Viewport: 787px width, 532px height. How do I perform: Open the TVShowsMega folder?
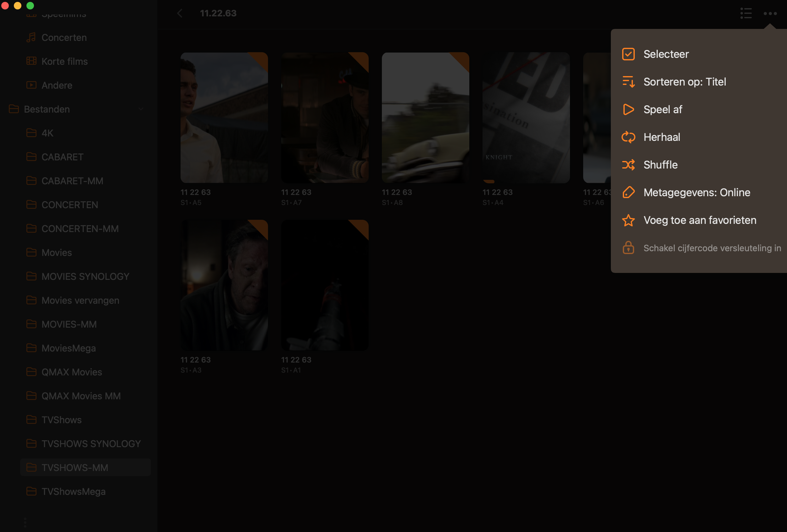click(x=73, y=491)
